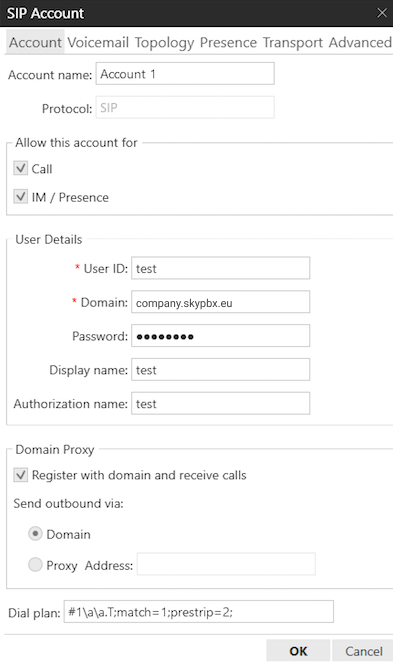The width and height of the screenshot is (393, 663).
Task: Open the Topology tab
Action: tap(165, 42)
